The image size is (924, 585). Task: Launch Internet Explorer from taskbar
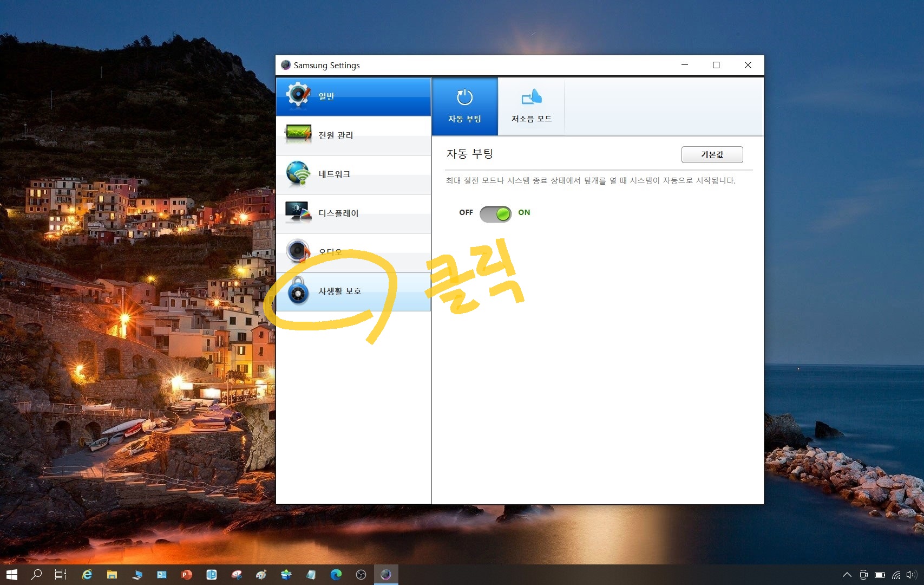pos(87,575)
